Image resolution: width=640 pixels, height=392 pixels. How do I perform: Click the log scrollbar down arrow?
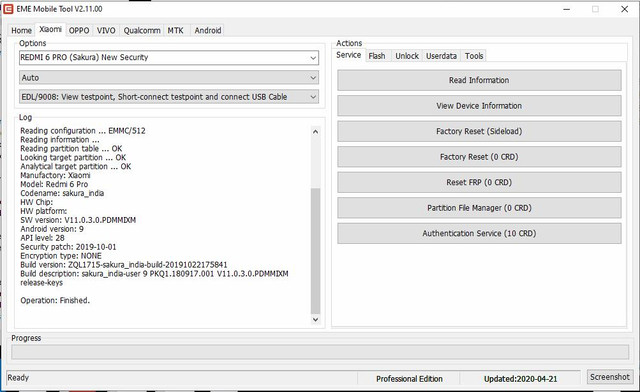coord(315,319)
